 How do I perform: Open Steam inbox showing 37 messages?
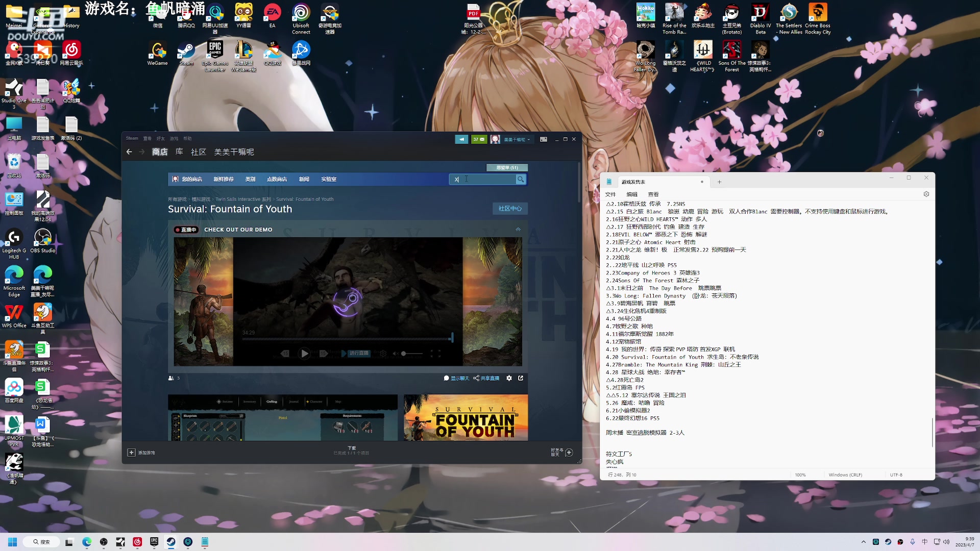(479, 139)
